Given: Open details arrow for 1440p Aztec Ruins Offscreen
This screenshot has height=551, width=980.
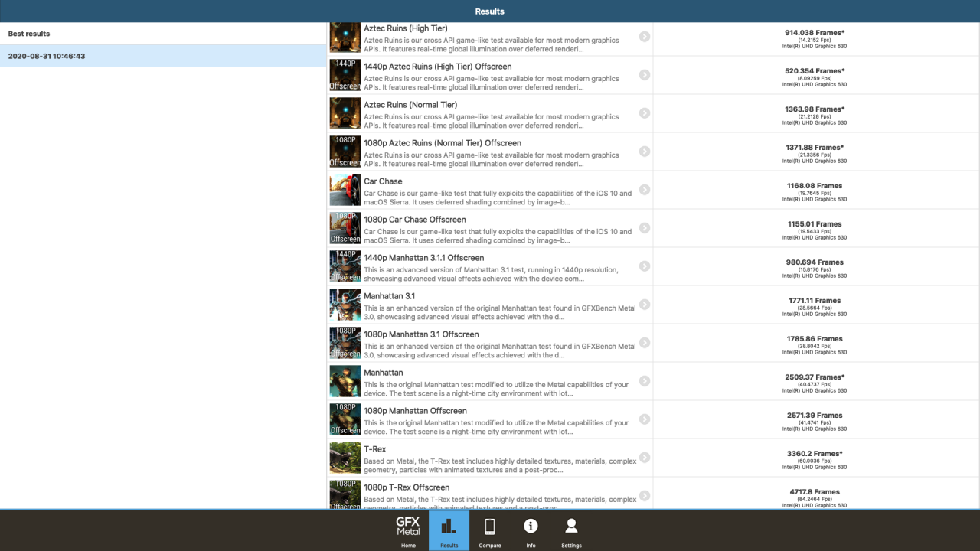Looking at the screenshot, I should (645, 75).
